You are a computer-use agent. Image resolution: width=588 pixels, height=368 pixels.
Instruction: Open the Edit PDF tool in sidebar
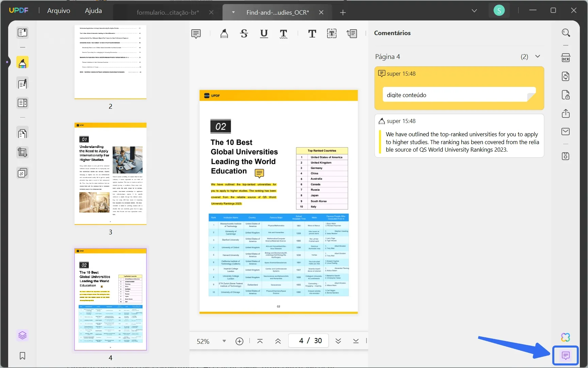point(22,84)
